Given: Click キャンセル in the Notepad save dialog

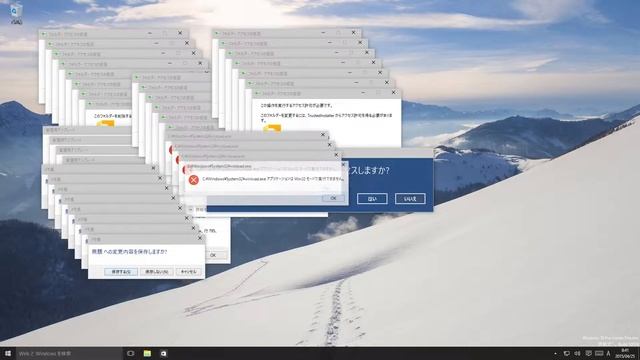Looking at the screenshot, I should click(189, 272).
